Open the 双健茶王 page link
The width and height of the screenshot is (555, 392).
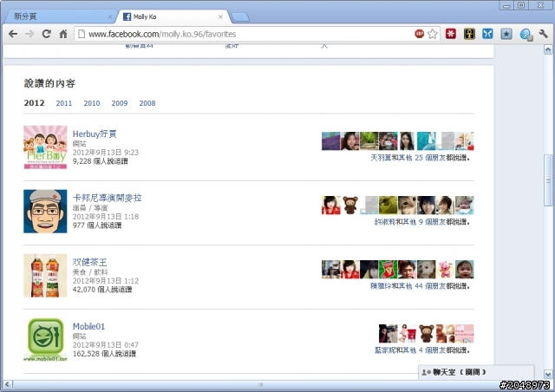(89, 263)
